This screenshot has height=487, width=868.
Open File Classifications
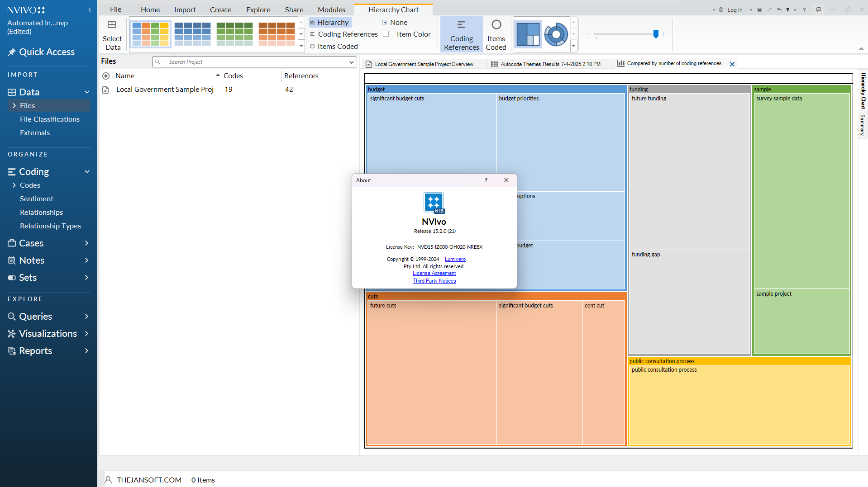(x=50, y=119)
